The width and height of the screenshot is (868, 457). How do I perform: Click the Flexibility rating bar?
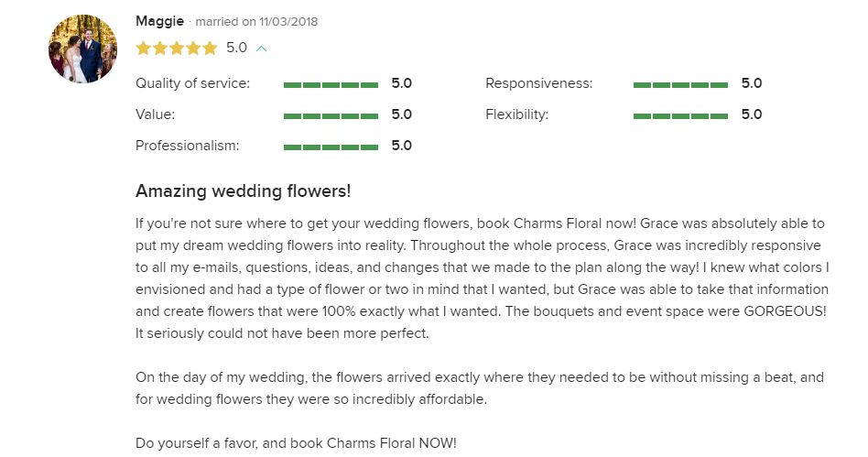click(x=680, y=115)
